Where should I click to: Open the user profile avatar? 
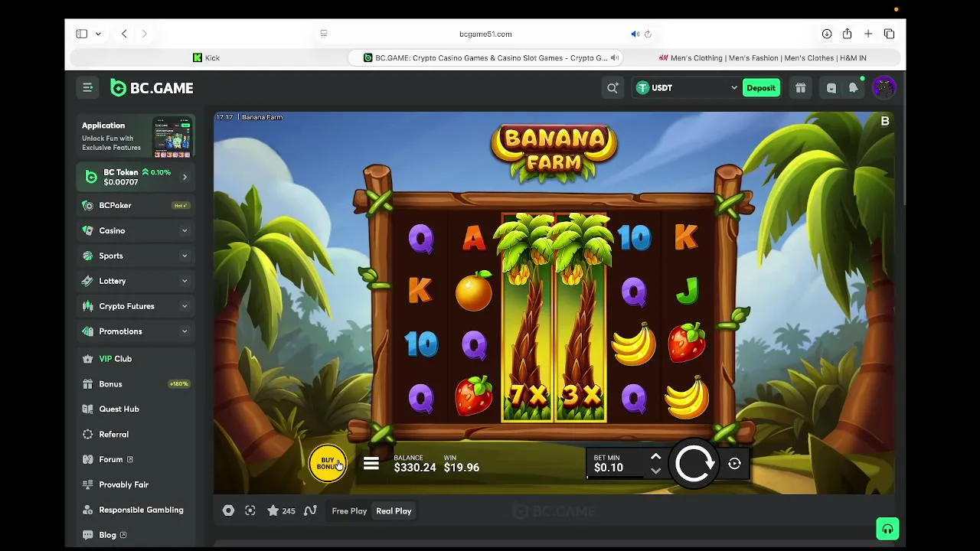coord(884,87)
